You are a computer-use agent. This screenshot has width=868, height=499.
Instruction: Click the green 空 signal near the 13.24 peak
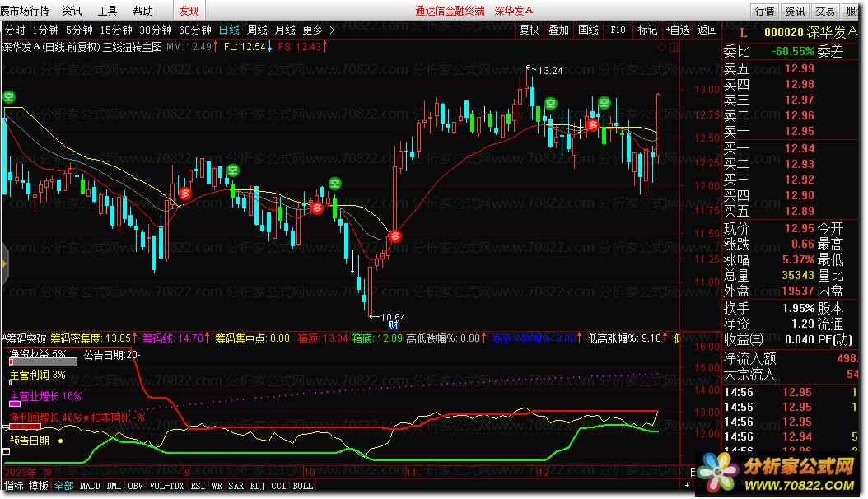click(550, 104)
